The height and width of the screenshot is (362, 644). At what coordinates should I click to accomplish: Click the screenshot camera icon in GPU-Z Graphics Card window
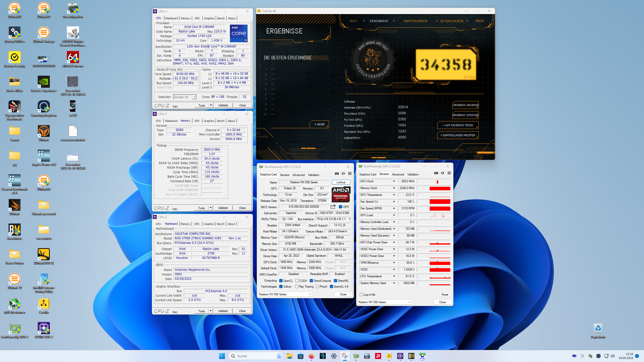(337, 173)
